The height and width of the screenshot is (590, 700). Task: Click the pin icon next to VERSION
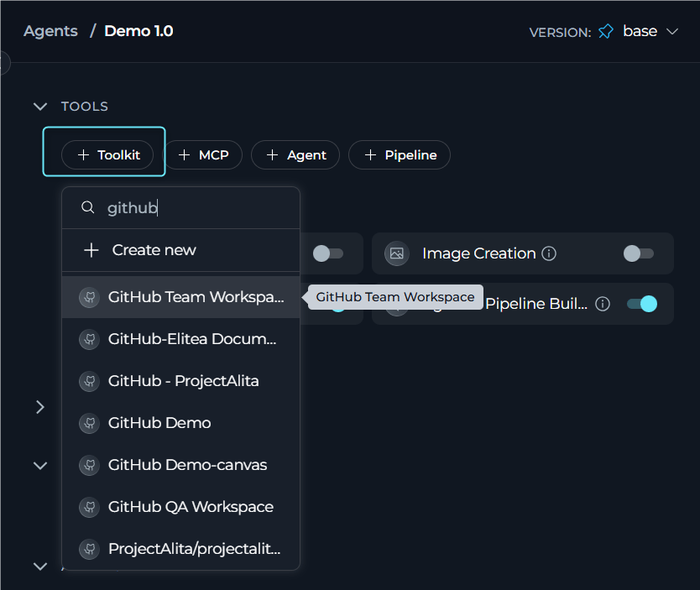[606, 32]
